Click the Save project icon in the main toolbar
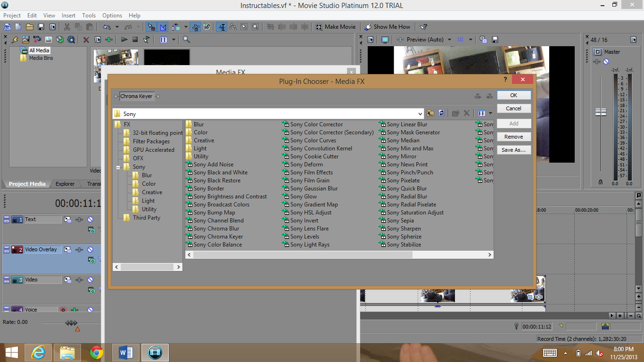Screen dimensions: 644x362 click(x=41, y=27)
